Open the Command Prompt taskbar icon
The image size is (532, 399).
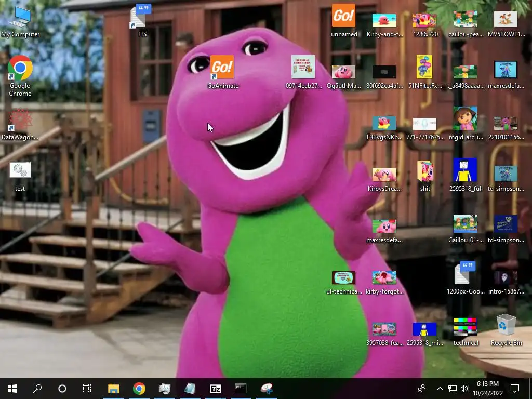coord(241,389)
